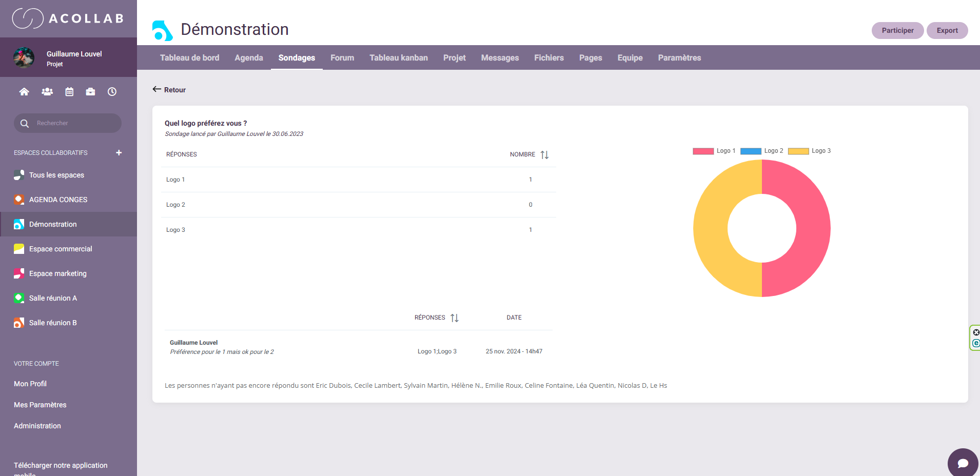Image resolution: width=980 pixels, height=476 pixels.
Task: Switch to the Tableau kanban tab
Action: point(398,58)
